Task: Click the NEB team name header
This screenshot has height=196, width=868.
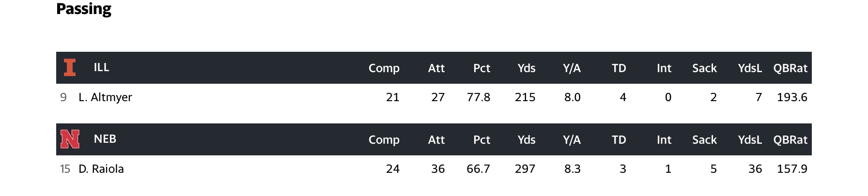Action: 105,139
